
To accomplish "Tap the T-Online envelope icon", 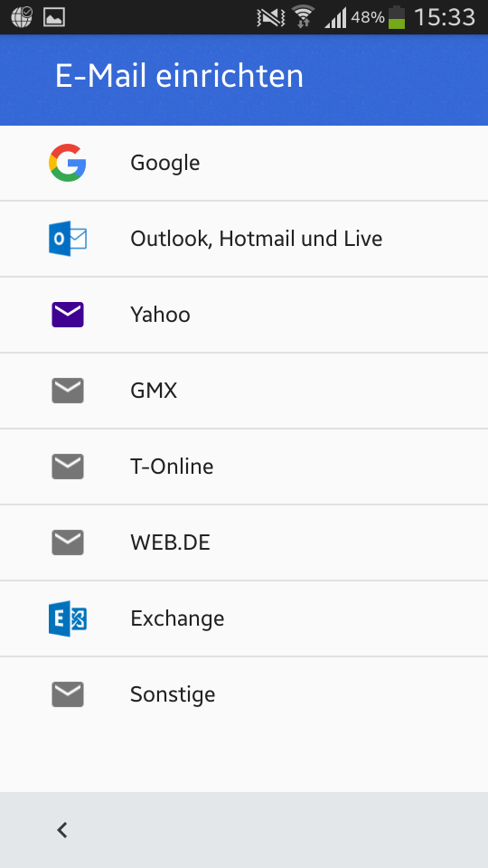I will coord(68,467).
